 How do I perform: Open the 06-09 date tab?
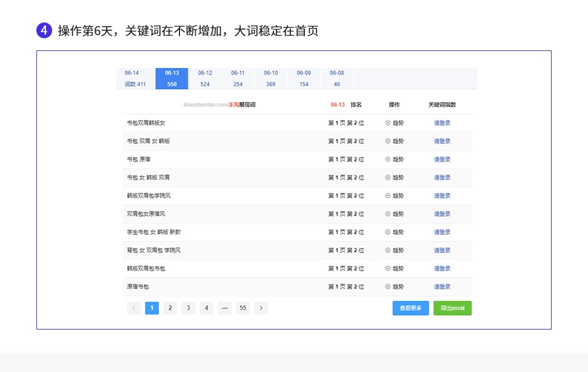(x=304, y=78)
